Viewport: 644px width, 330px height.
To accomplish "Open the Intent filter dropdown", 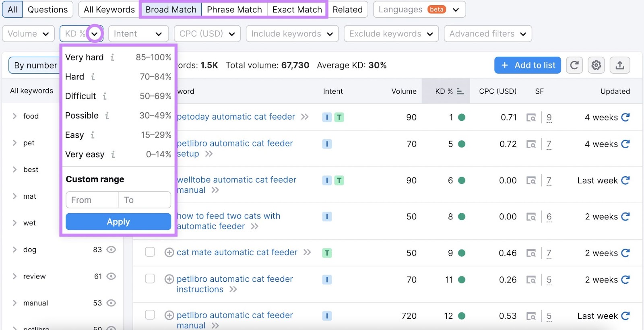I will [x=138, y=34].
